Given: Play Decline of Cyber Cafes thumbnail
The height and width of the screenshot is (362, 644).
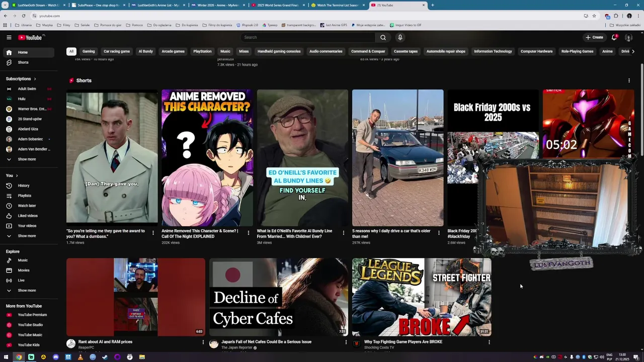Looking at the screenshot, I should pyautogui.click(x=279, y=297).
